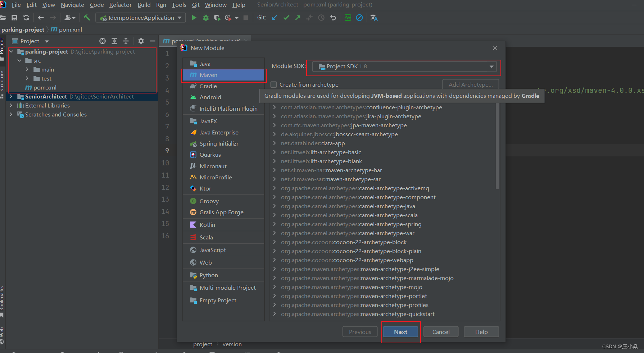The image size is (644, 353).
Task: Select the Maven module type
Action: [x=223, y=75]
